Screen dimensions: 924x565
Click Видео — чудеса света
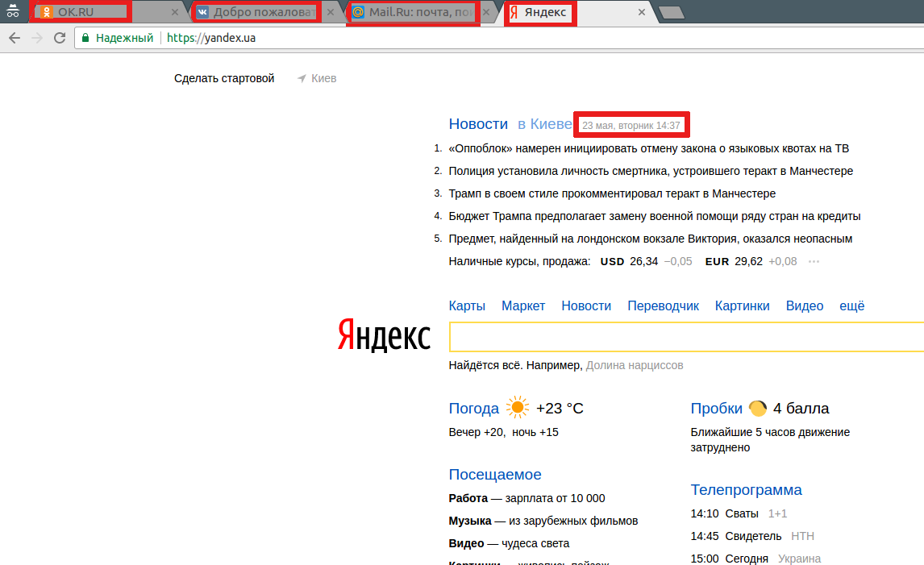click(509, 543)
